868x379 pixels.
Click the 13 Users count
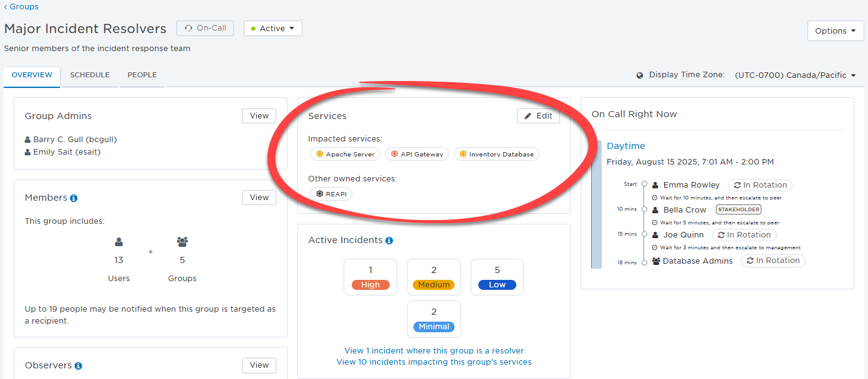coord(118,260)
